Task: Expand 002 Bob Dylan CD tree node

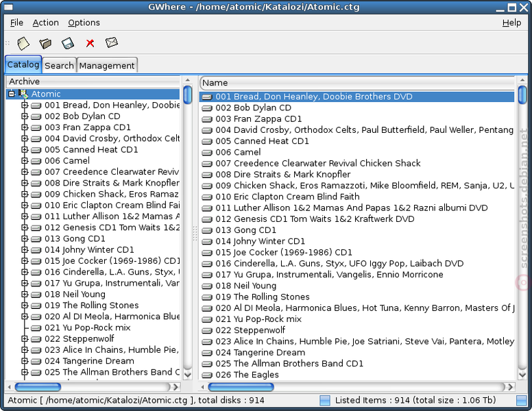Action: pos(25,116)
